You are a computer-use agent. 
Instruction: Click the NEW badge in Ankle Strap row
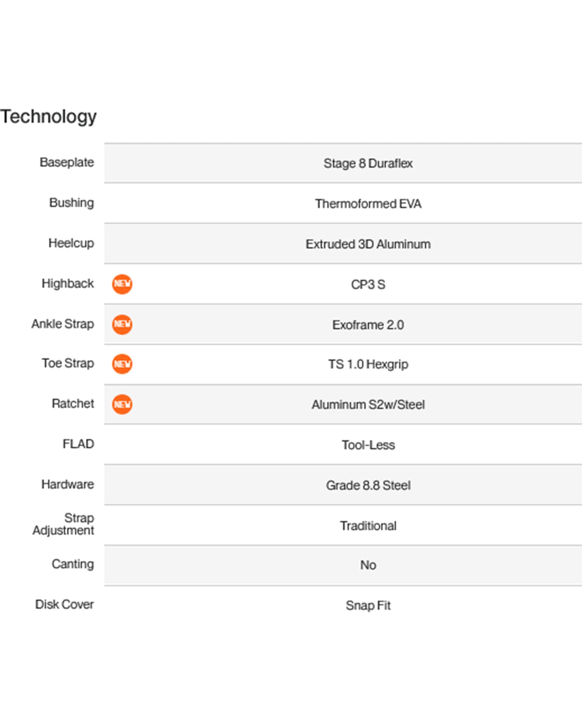coord(122,325)
